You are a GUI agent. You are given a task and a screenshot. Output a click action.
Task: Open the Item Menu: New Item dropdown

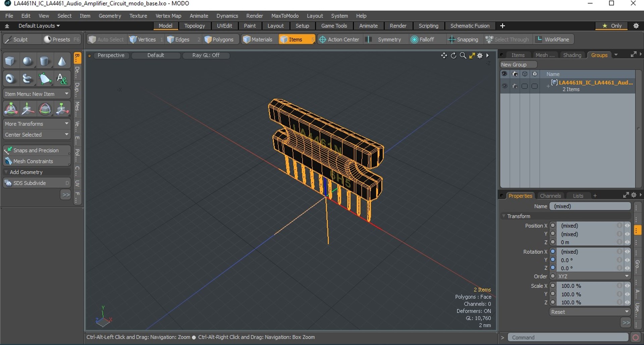coord(37,94)
